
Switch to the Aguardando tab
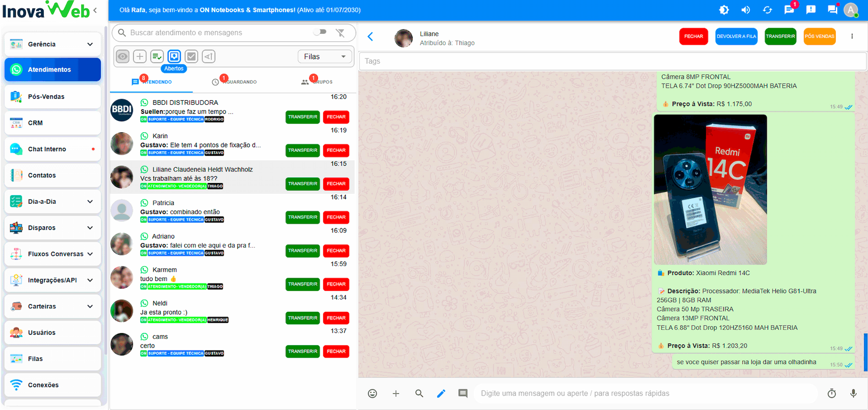coord(234,82)
